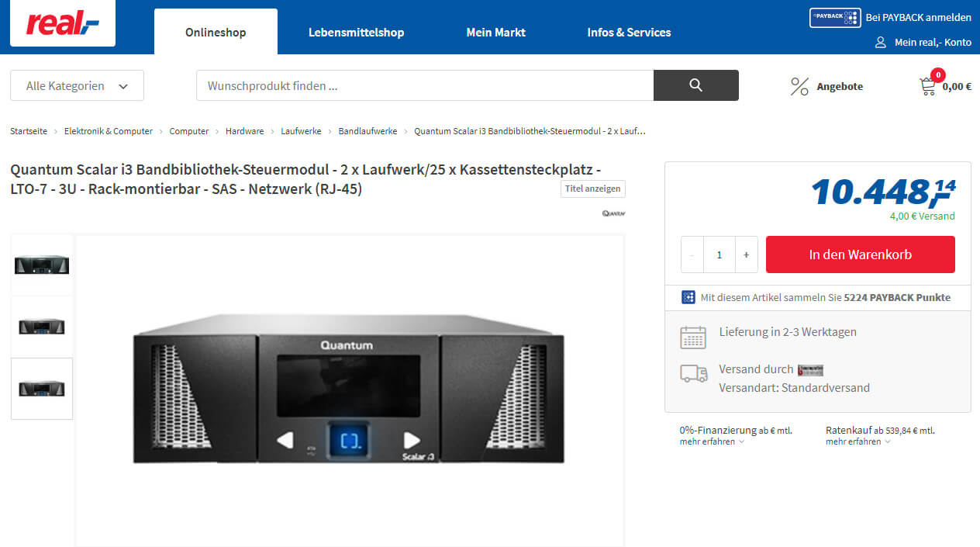
Task: Open the Alle Kategorien dropdown
Action: (77, 85)
